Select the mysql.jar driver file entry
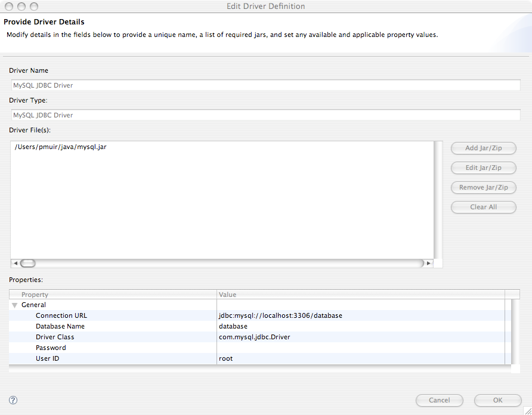 click(60, 147)
